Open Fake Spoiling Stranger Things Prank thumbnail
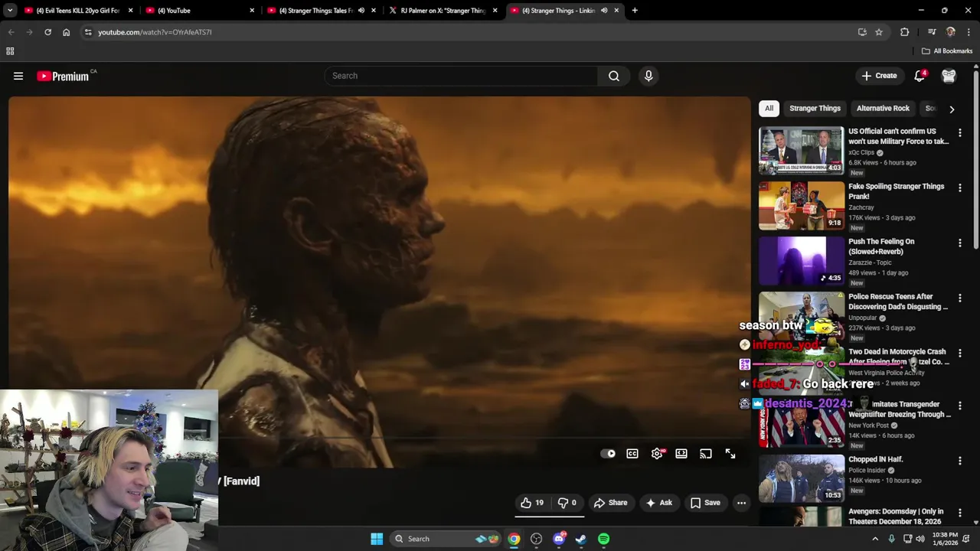The image size is (980, 551). 802,206
